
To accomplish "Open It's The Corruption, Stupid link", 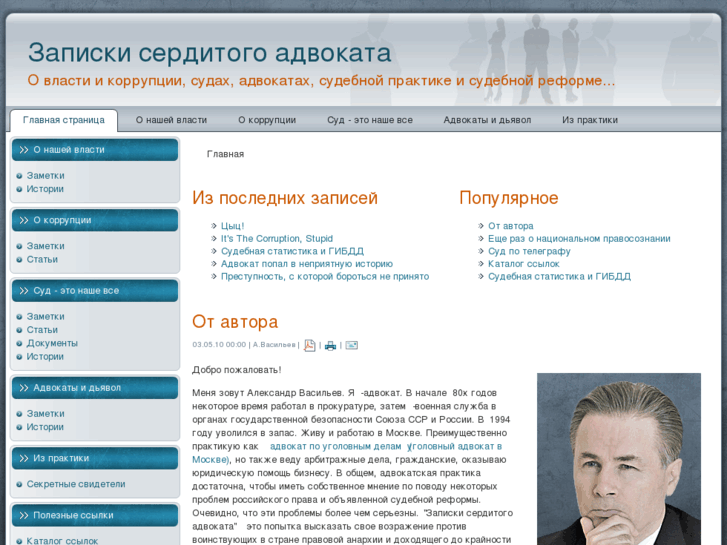I will pos(277,238).
